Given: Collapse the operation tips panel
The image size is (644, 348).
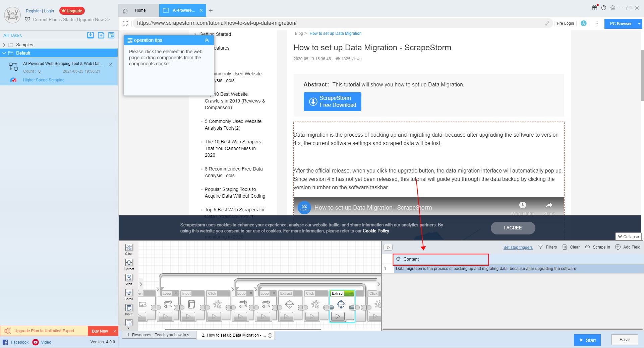Looking at the screenshot, I should (x=207, y=40).
